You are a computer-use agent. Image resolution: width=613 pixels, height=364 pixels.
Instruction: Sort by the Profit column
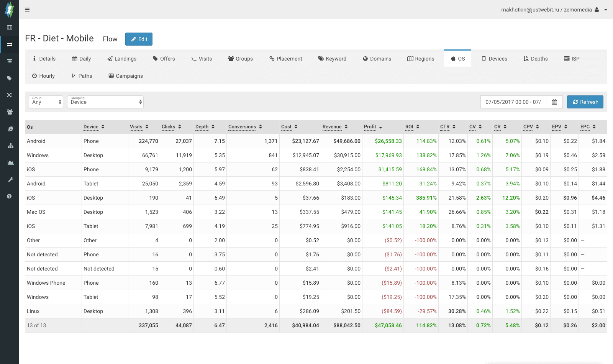click(x=373, y=127)
